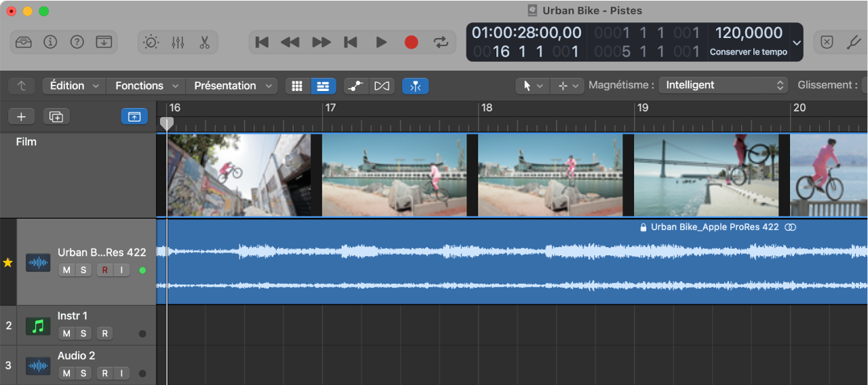The image size is (868, 385).
Task: Click the Glissement label
Action: point(828,86)
